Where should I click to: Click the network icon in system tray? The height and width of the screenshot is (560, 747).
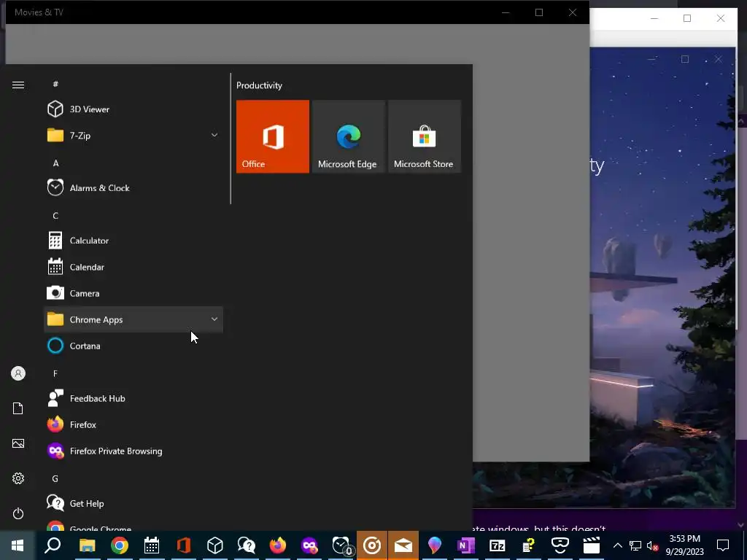coord(635,545)
